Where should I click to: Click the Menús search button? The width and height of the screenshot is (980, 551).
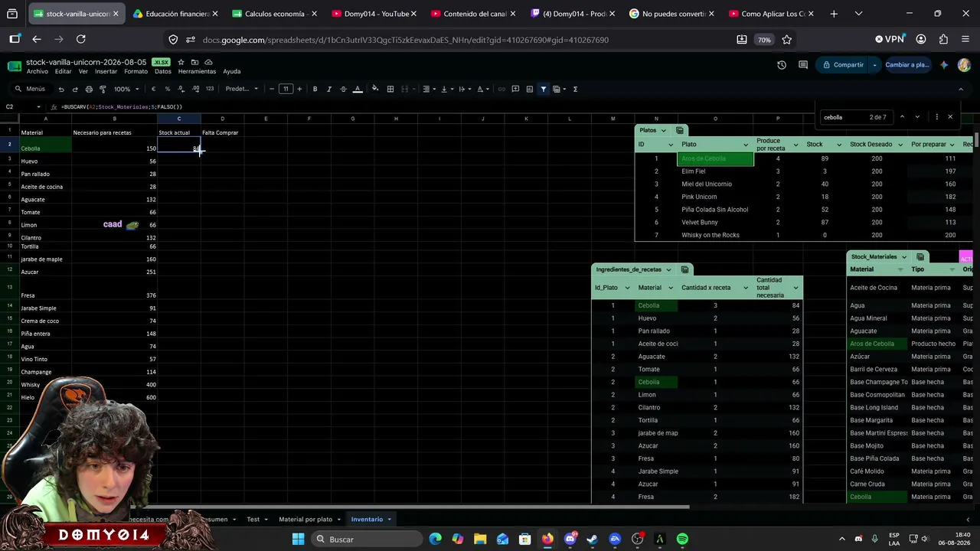[31, 89]
